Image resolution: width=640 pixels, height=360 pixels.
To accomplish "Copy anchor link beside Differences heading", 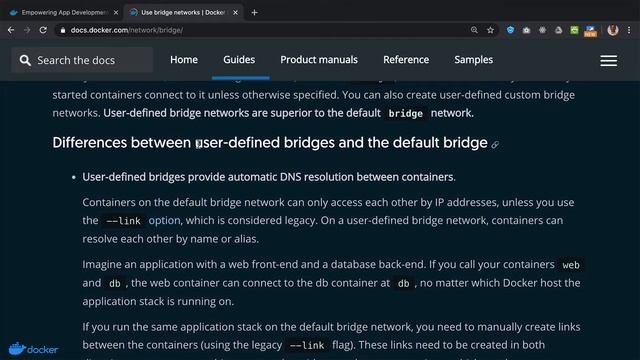I will click(x=495, y=144).
